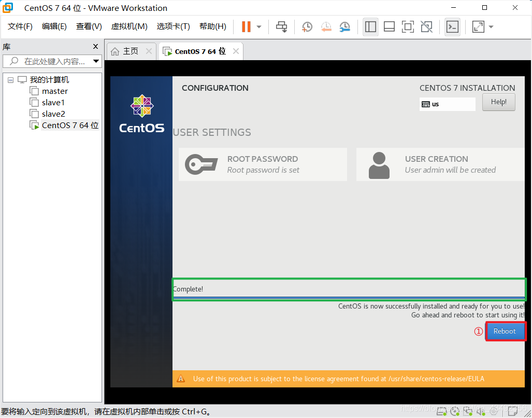Select the master virtual machine
The height and width of the screenshot is (418, 532).
54,91
